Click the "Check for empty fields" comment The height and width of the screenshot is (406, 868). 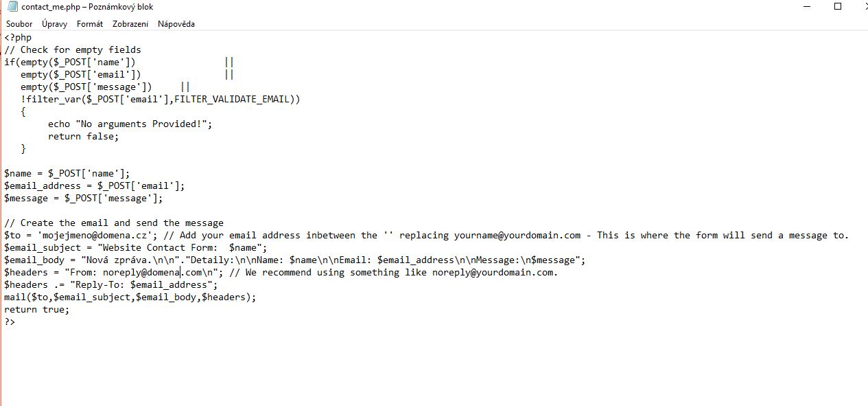[x=80, y=50]
